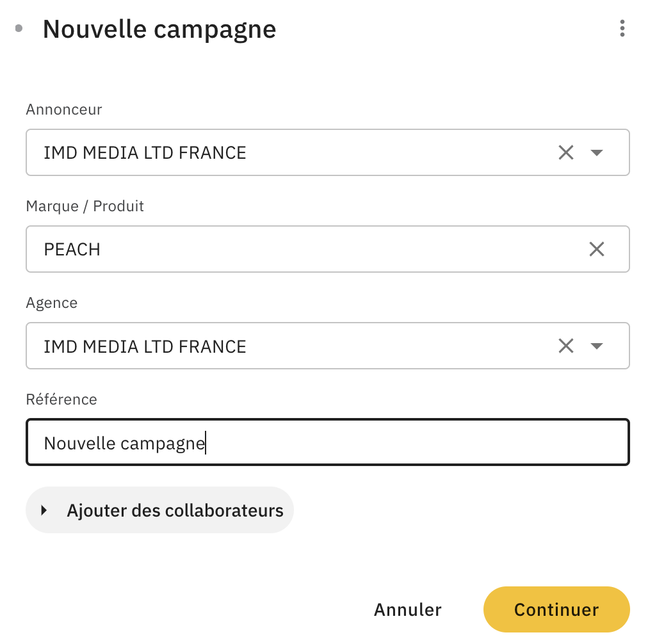The image size is (657, 644).
Task: Click the Nouvelle campagne title
Action: [159, 29]
